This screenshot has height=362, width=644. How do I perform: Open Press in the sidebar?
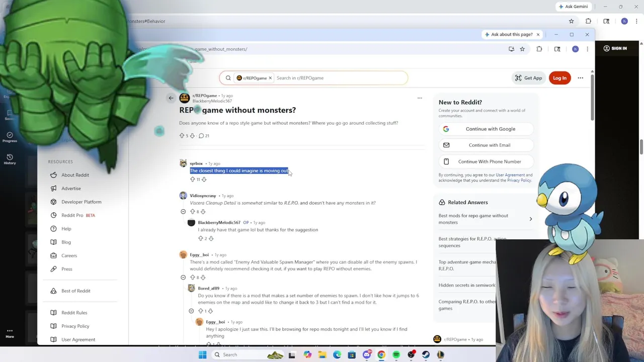pyautogui.click(x=67, y=269)
